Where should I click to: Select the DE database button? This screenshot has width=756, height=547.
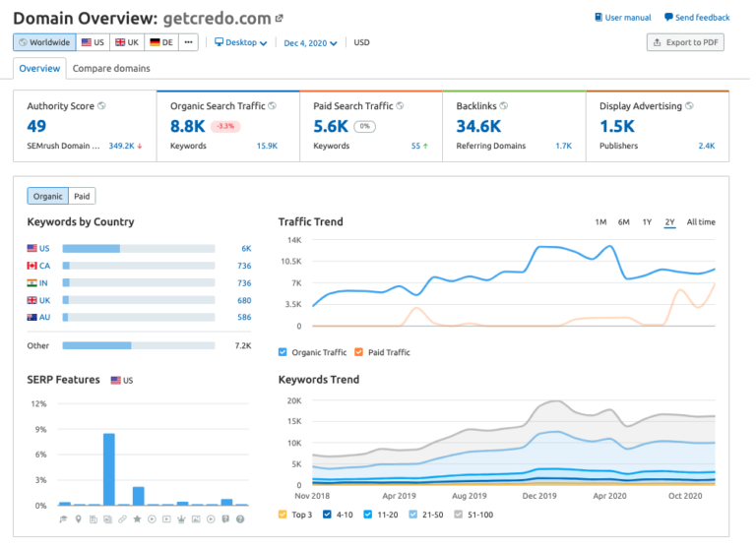161,42
